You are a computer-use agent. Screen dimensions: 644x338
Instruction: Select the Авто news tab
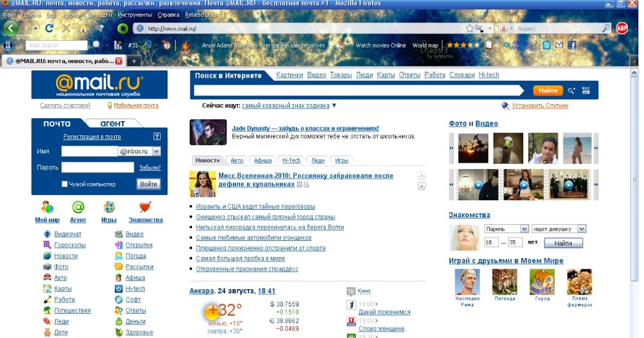(x=237, y=160)
